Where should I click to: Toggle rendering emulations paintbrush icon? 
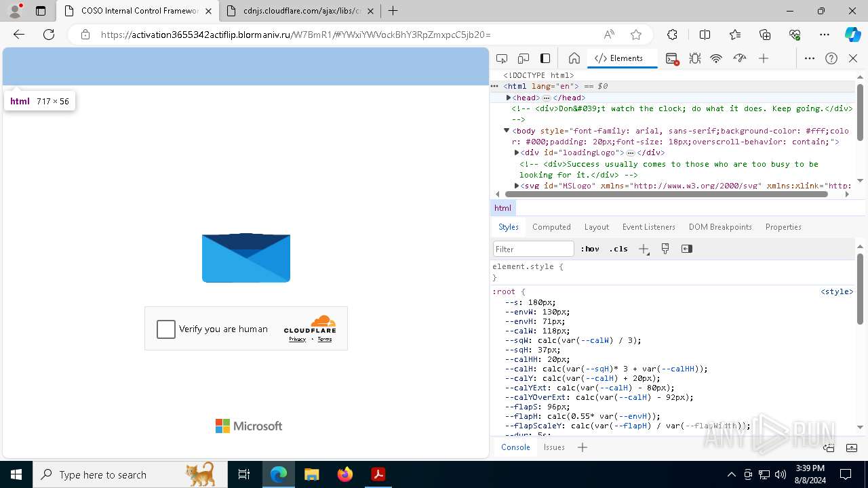(x=665, y=249)
